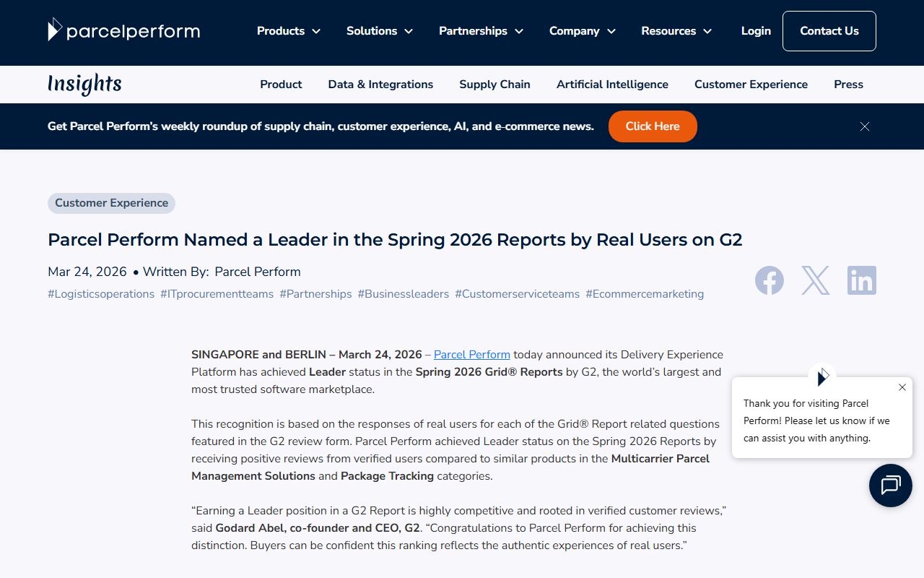924x578 pixels.
Task: Click the Parcel Perform avatar on chat popup
Action: tap(822, 377)
